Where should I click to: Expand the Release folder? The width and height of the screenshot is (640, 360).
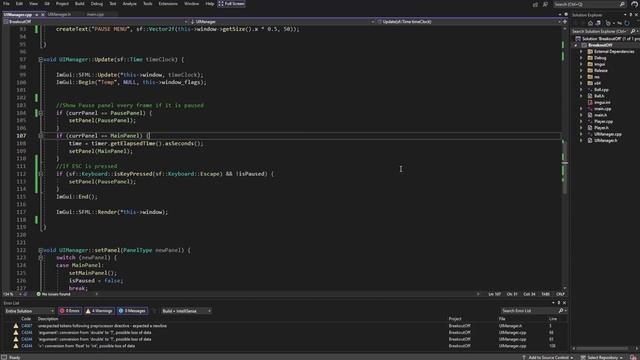tap(581, 71)
